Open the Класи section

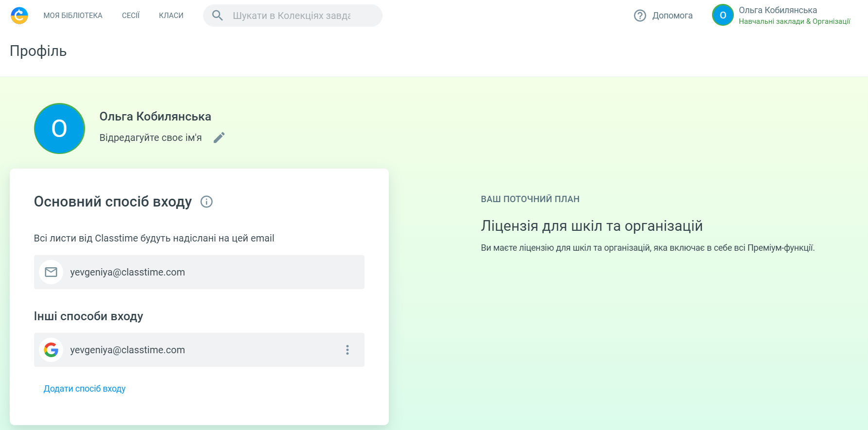(171, 16)
